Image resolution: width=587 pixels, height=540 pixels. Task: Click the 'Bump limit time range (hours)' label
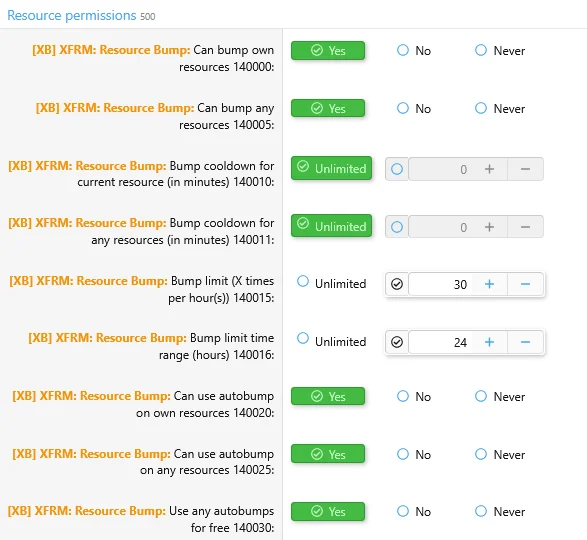(x=151, y=346)
